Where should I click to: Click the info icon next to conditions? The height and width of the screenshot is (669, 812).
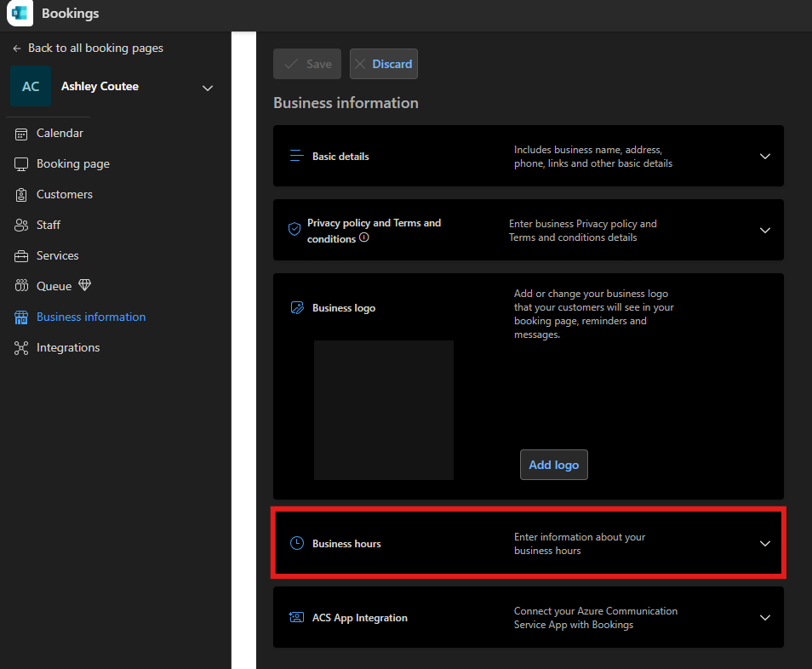(364, 237)
